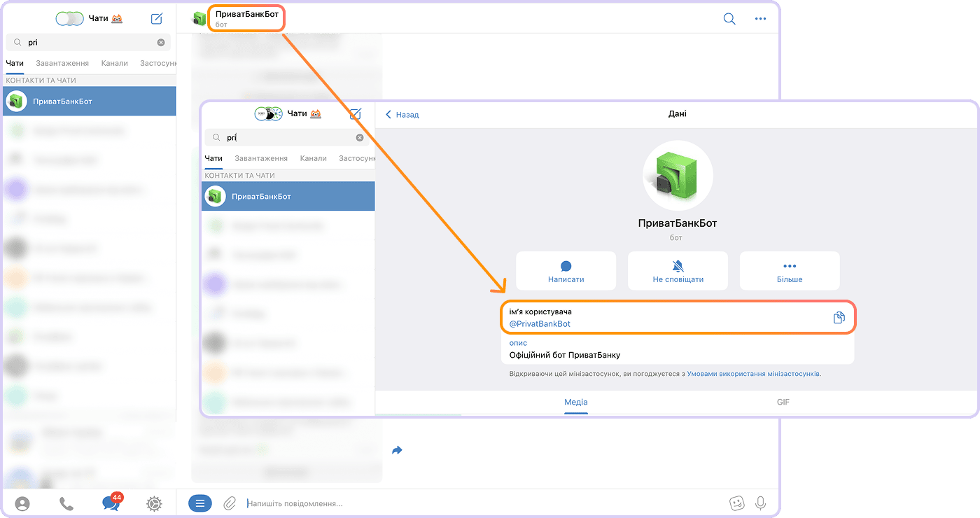Click Написати button
Image resolution: width=980 pixels, height=518 pixels.
[566, 271]
